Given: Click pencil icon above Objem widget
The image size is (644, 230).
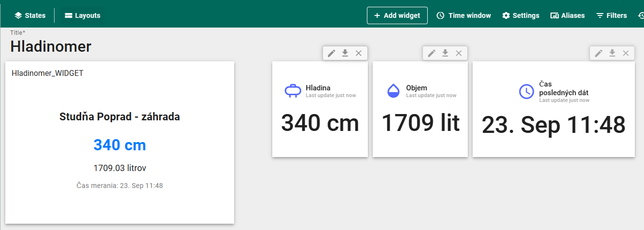Looking at the screenshot, I should click(432, 53).
